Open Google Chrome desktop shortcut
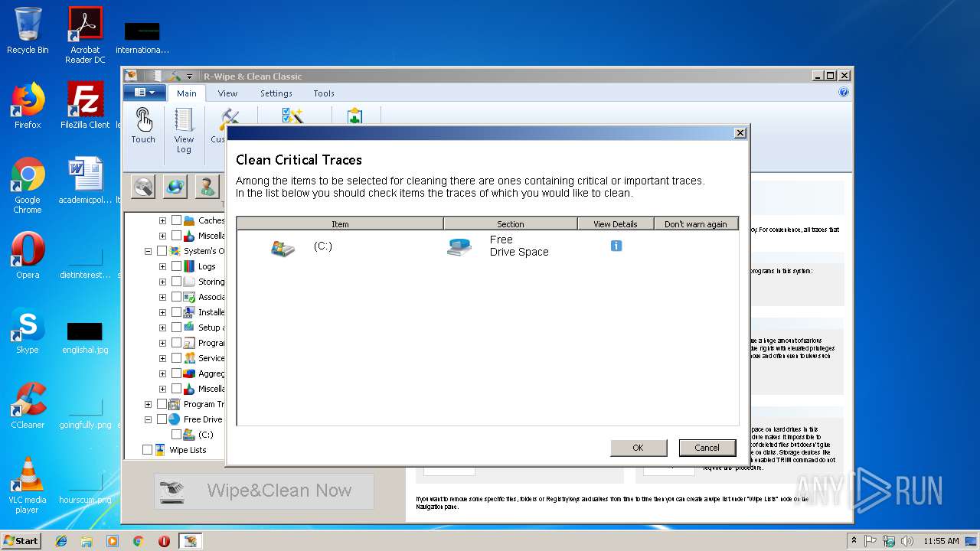 tap(28, 185)
